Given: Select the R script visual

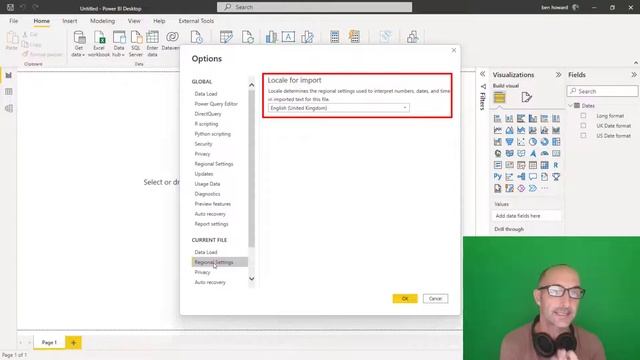Looking at the screenshot, I should pyautogui.click(x=556, y=165).
